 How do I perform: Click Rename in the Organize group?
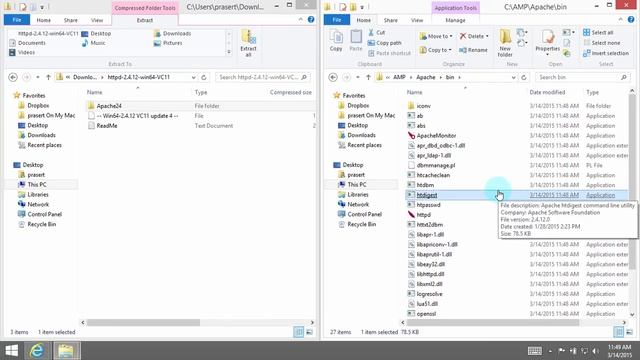click(473, 50)
